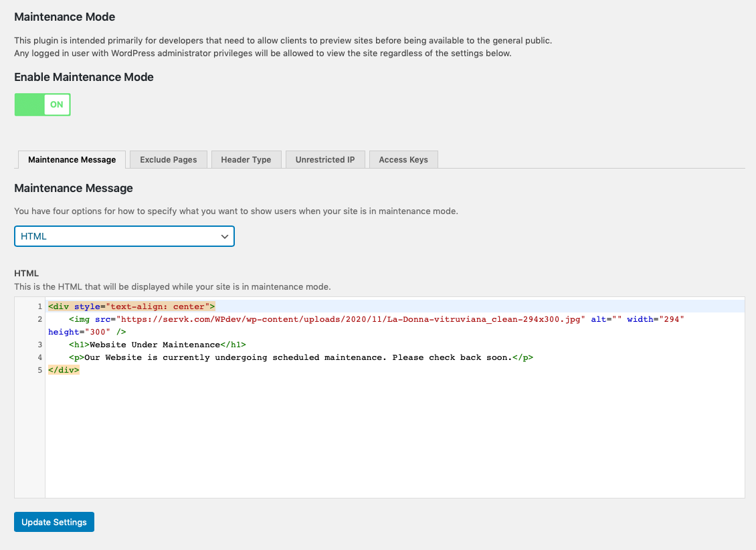This screenshot has height=550, width=756.
Task: Click the Maintenance Message section heading
Action: click(74, 188)
